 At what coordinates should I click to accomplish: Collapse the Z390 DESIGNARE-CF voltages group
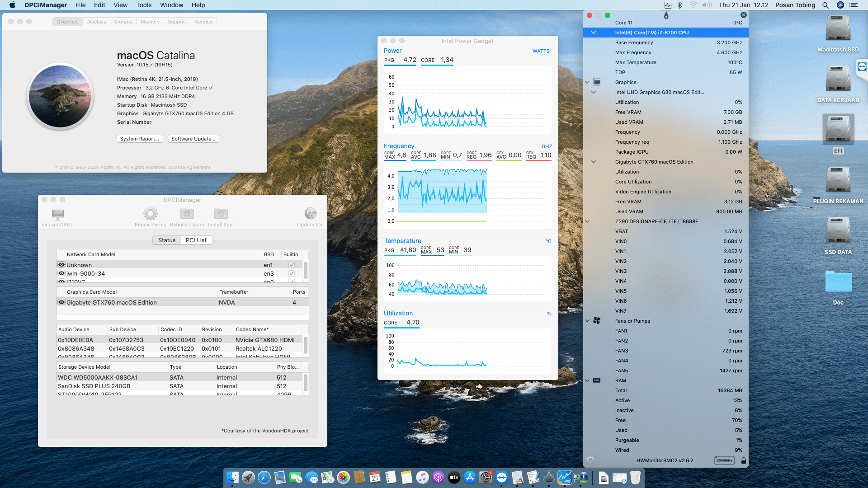pos(587,221)
